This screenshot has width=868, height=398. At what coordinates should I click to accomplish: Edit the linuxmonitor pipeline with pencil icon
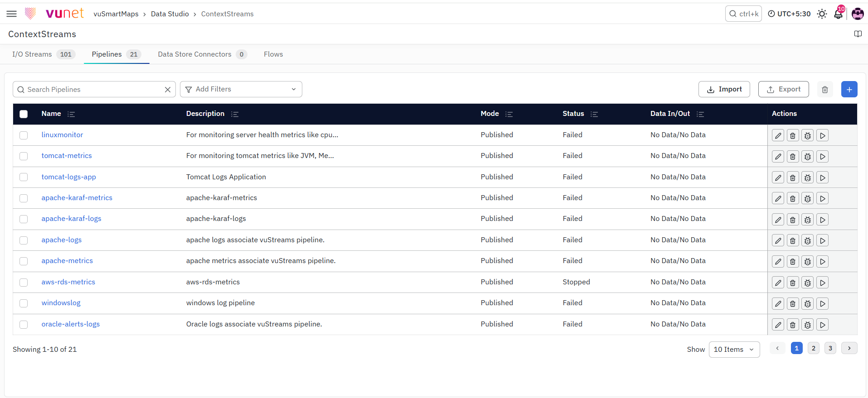[x=778, y=135]
